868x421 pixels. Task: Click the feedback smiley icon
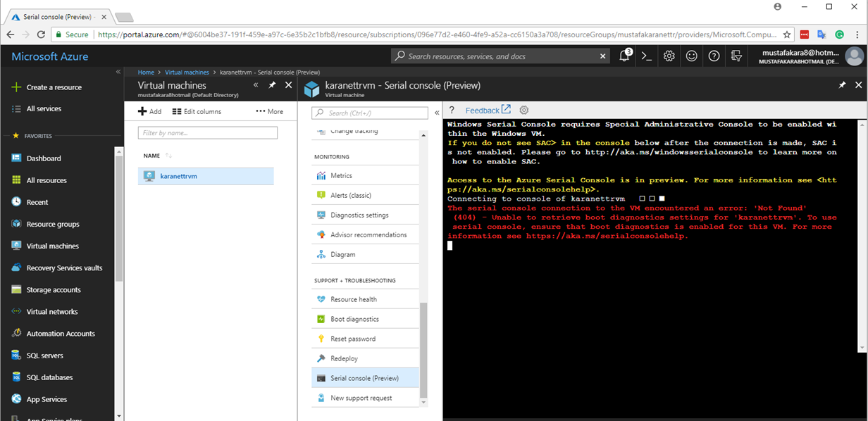[x=692, y=56]
